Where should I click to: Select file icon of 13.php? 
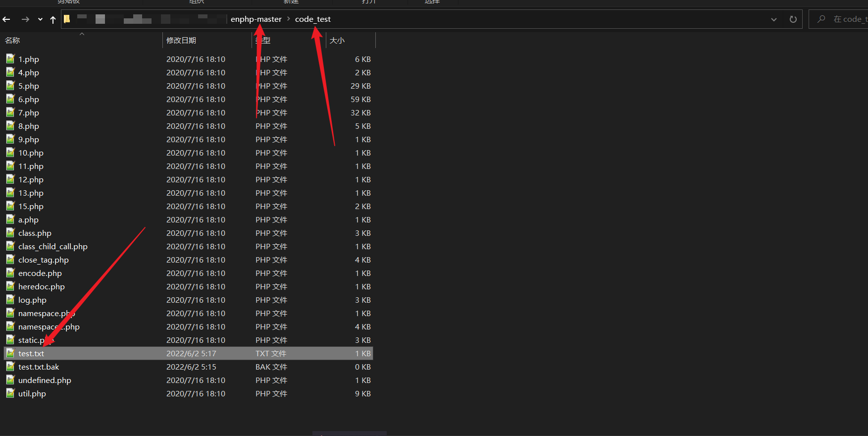[10, 193]
